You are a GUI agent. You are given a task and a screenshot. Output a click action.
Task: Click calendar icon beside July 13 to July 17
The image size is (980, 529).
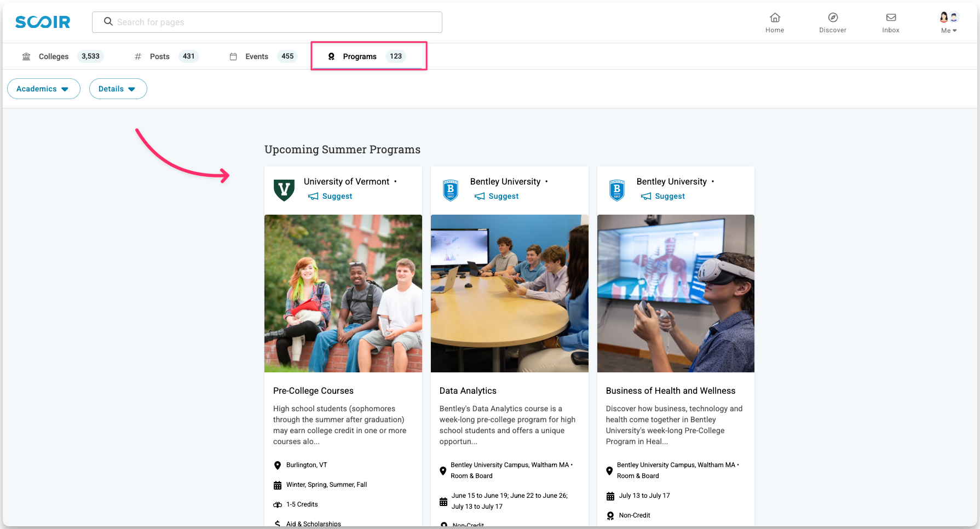(610, 496)
